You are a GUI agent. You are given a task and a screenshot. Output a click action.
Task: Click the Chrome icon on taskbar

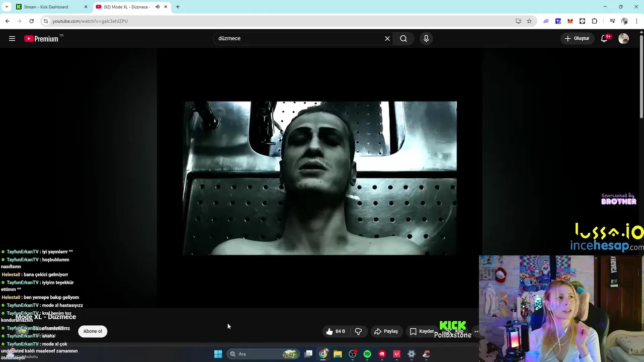coord(323,354)
